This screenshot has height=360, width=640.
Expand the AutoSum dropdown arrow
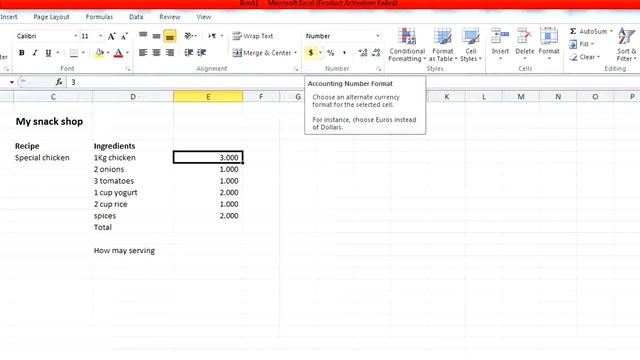pyautogui.click(x=611, y=31)
